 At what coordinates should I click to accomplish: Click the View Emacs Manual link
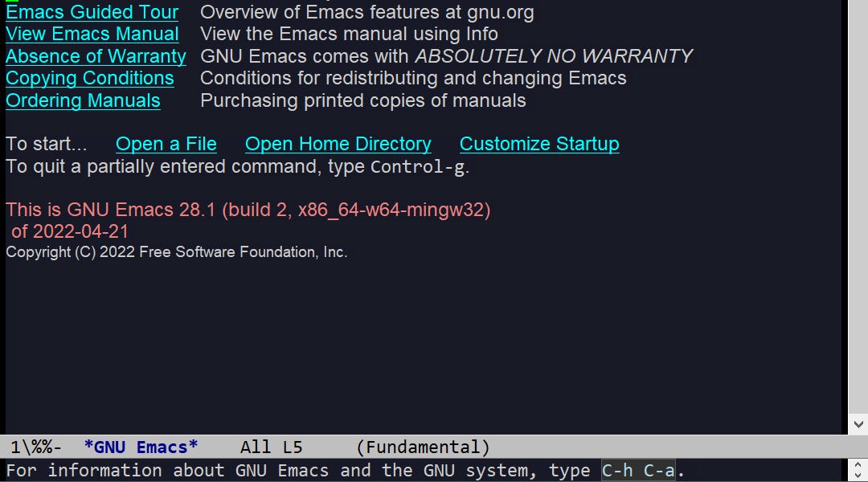(92, 34)
